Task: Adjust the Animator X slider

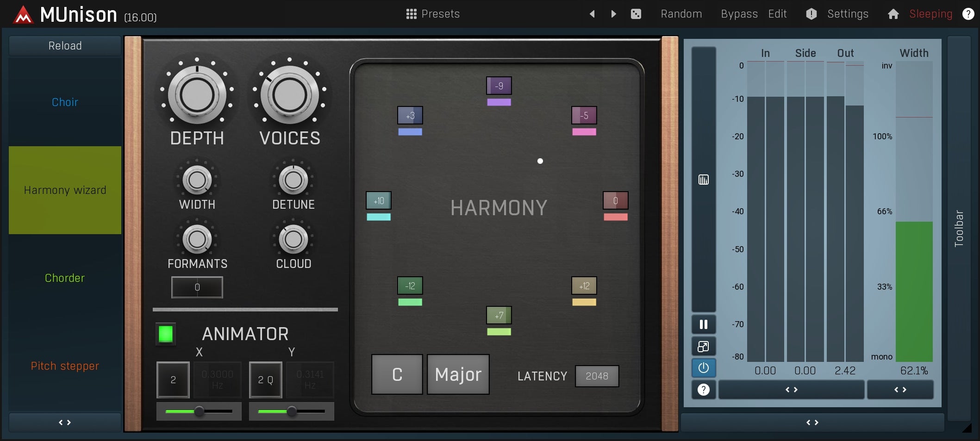Action: pos(199,411)
